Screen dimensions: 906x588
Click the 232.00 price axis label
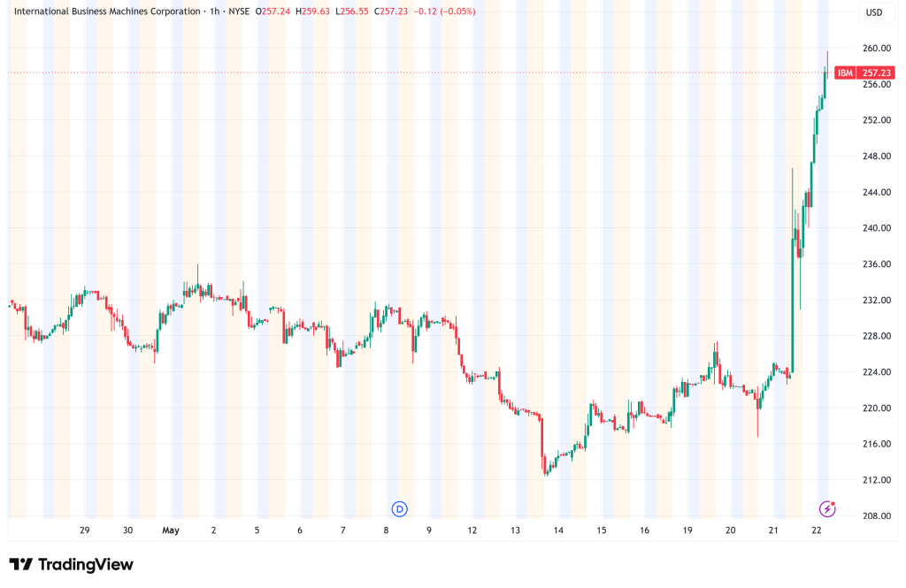coord(876,301)
